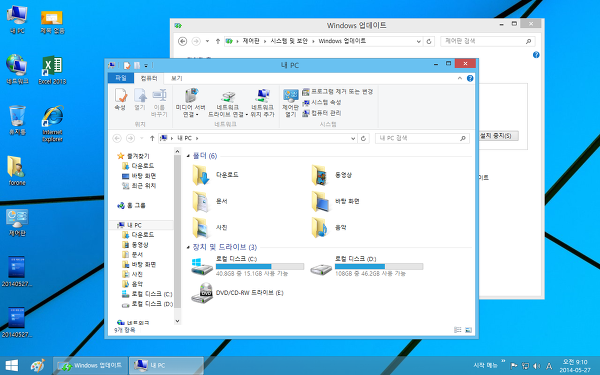Screen dimensions: 600x375
Task: Click the 이름 바꾸기 (Rename) ribbon icon
Action: click(x=159, y=103)
